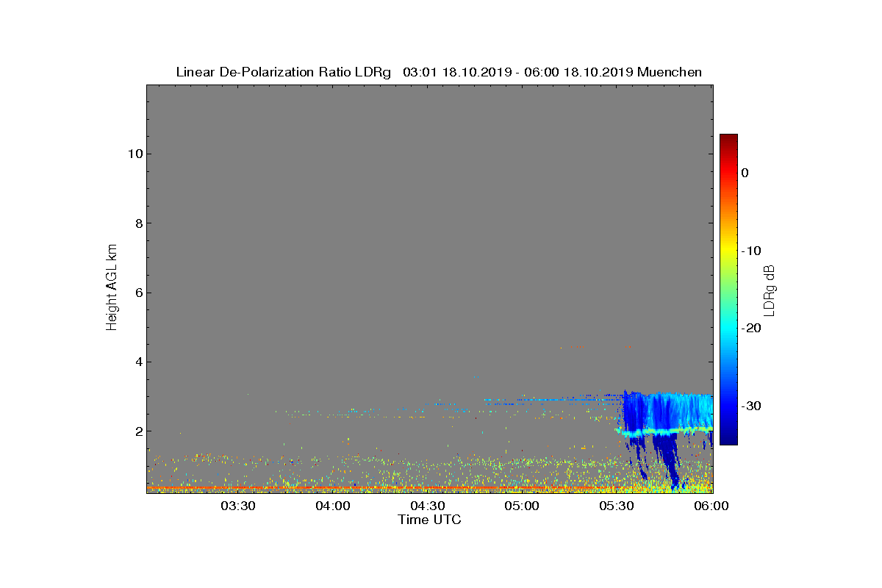Click the '05:00' time tick label

[523, 506]
